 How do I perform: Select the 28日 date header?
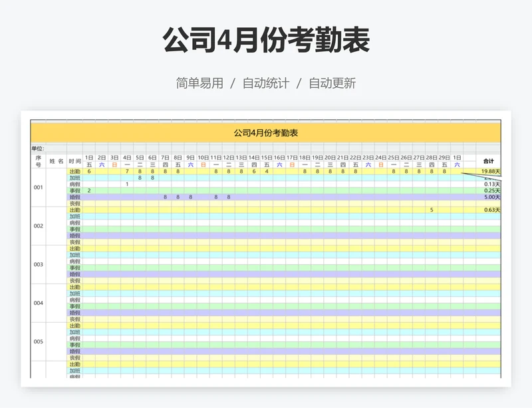[x=432, y=158]
